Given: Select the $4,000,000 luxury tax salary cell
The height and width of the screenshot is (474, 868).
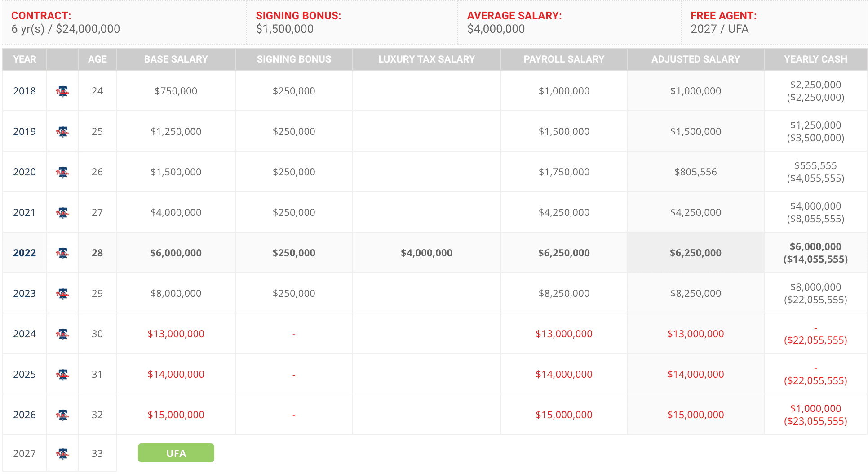Looking at the screenshot, I should click(x=426, y=253).
